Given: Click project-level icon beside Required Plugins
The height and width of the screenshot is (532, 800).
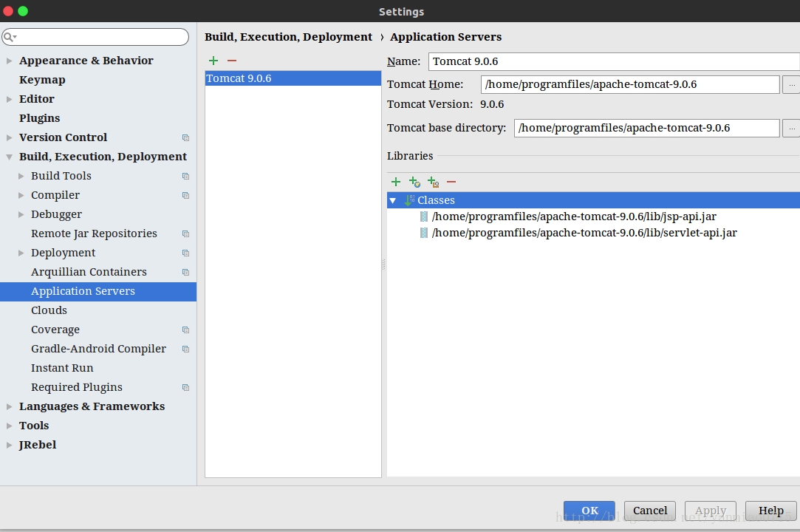Looking at the screenshot, I should click(x=185, y=387).
